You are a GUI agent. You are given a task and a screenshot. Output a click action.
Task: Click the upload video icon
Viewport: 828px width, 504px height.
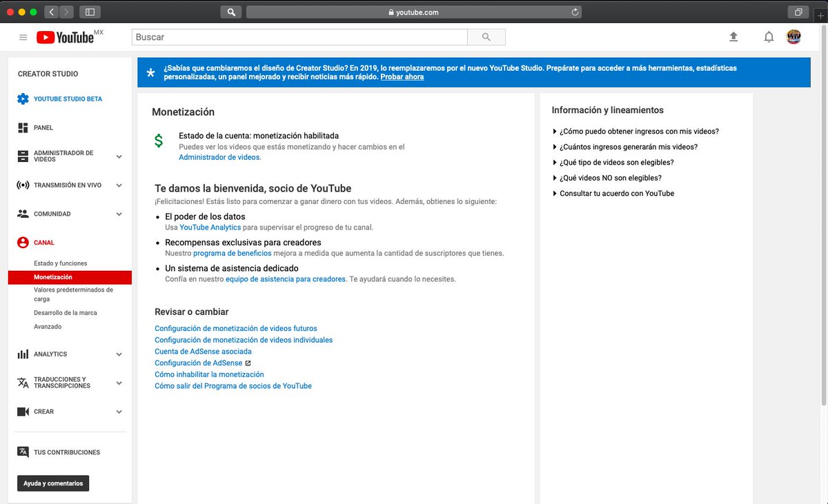pyautogui.click(x=733, y=37)
